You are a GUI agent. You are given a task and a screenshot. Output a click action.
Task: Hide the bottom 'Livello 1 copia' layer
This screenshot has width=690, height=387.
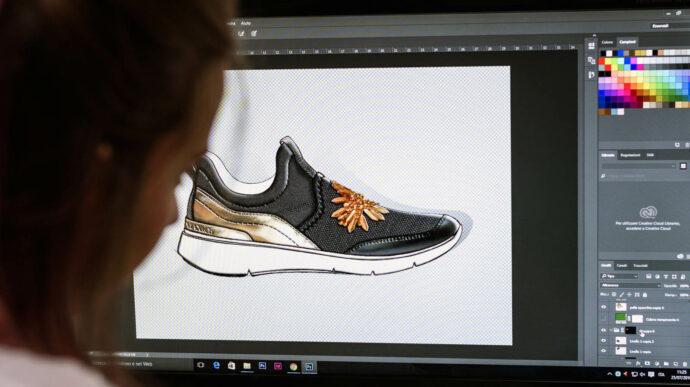click(603, 350)
